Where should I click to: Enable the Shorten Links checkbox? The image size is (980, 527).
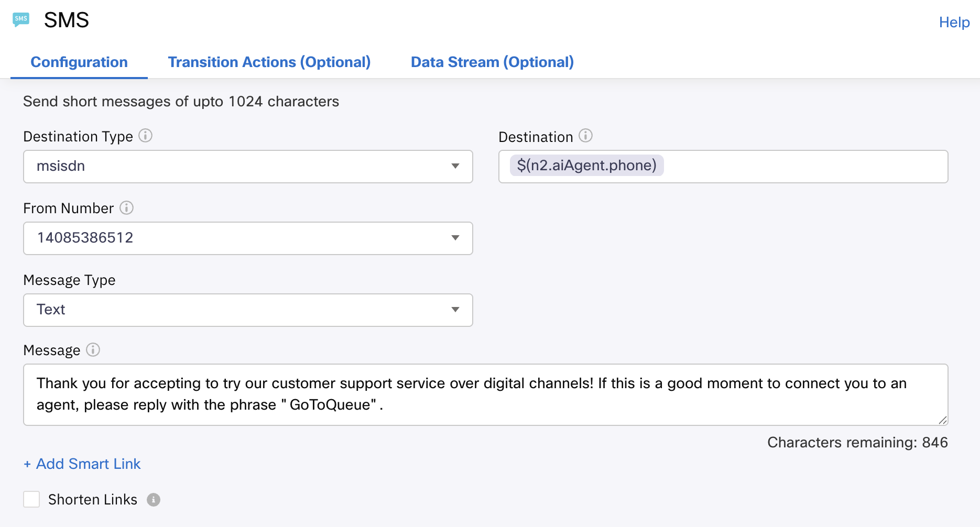(31, 499)
